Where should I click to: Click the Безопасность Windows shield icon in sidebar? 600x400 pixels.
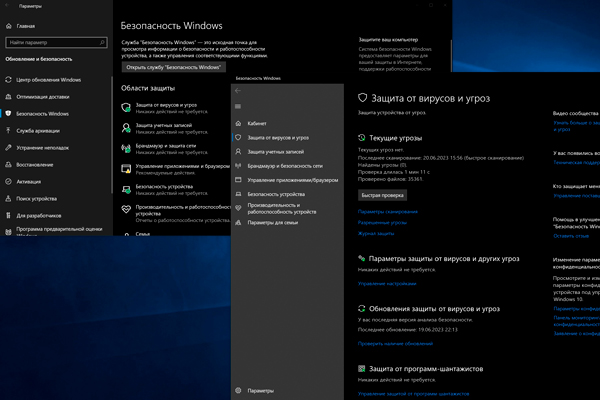click(x=8, y=114)
